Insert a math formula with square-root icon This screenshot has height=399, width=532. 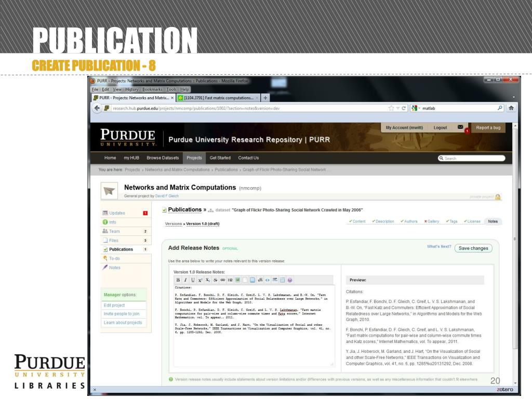(x=260, y=280)
